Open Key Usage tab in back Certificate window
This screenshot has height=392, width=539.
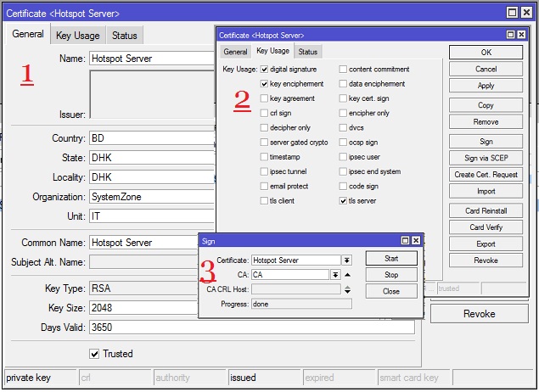pyautogui.click(x=78, y=36)
